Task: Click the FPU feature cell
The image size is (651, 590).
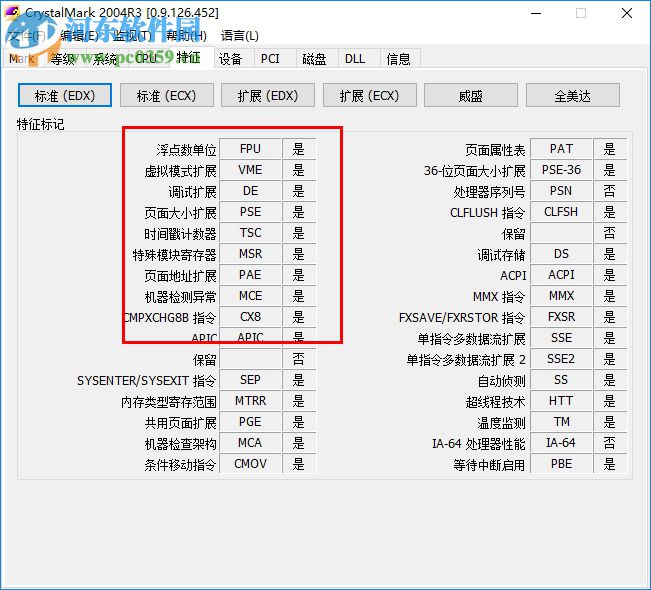Action: tap(250, 149)
